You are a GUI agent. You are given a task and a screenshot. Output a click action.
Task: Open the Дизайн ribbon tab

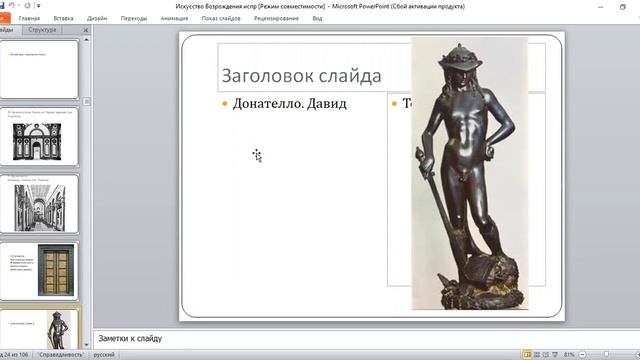coord(97,18)
